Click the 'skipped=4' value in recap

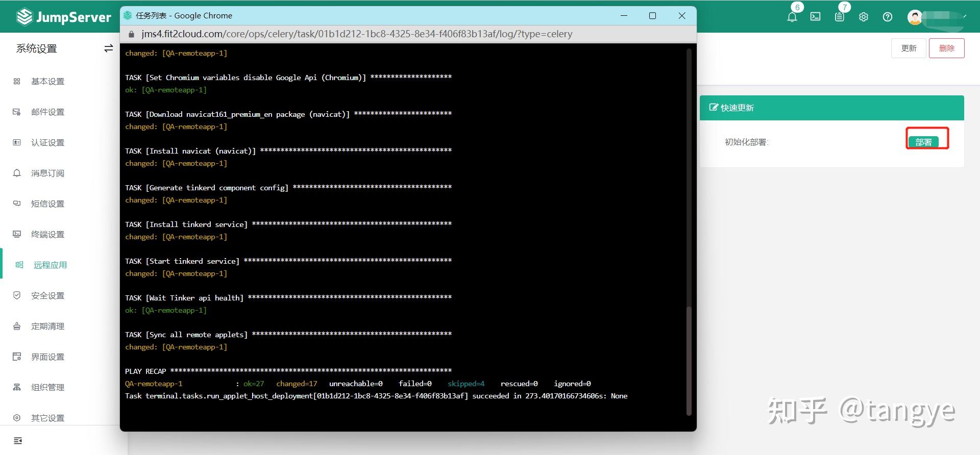[x=466, y=384]
